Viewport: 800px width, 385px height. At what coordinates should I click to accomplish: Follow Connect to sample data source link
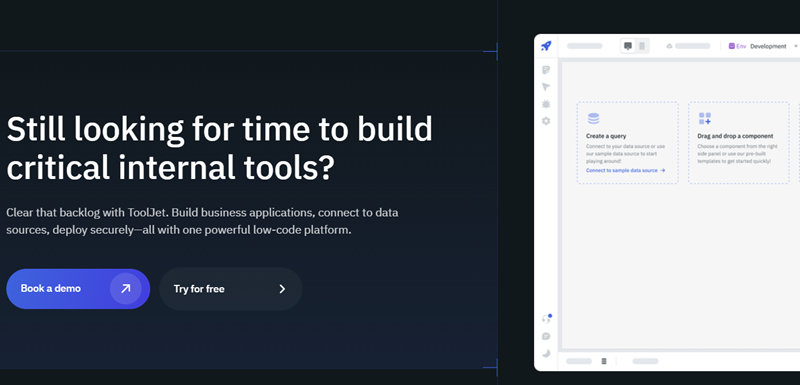point(626,170)
